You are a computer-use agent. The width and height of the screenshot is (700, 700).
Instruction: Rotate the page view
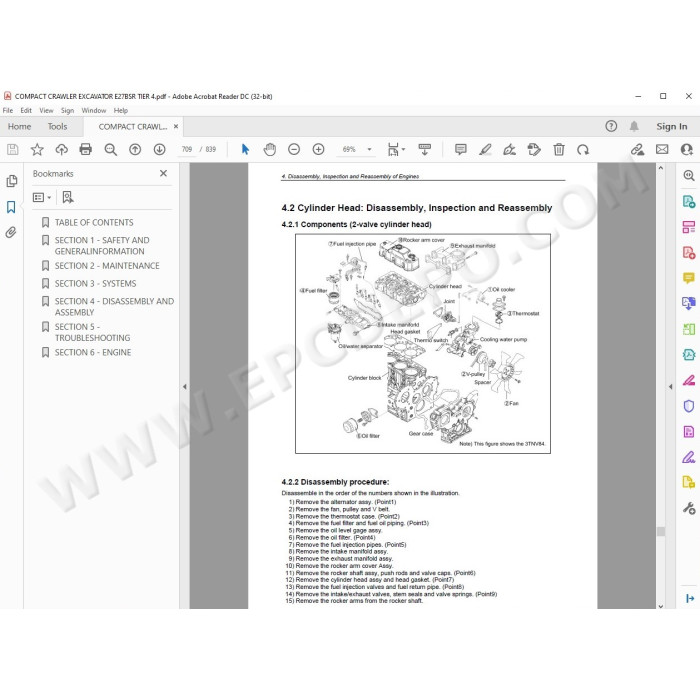tap(583, 150)
